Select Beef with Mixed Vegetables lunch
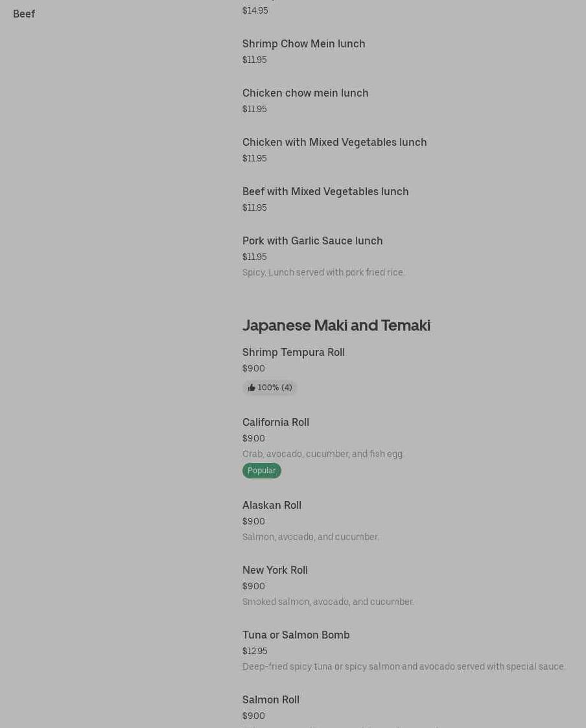The width and height of the screenshot is (586, 728). pos(325,191)
